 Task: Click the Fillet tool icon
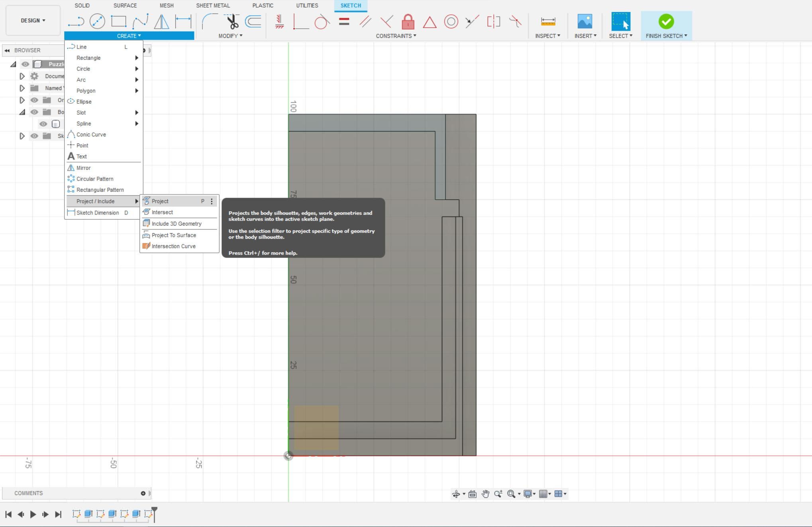click(210, 22)
